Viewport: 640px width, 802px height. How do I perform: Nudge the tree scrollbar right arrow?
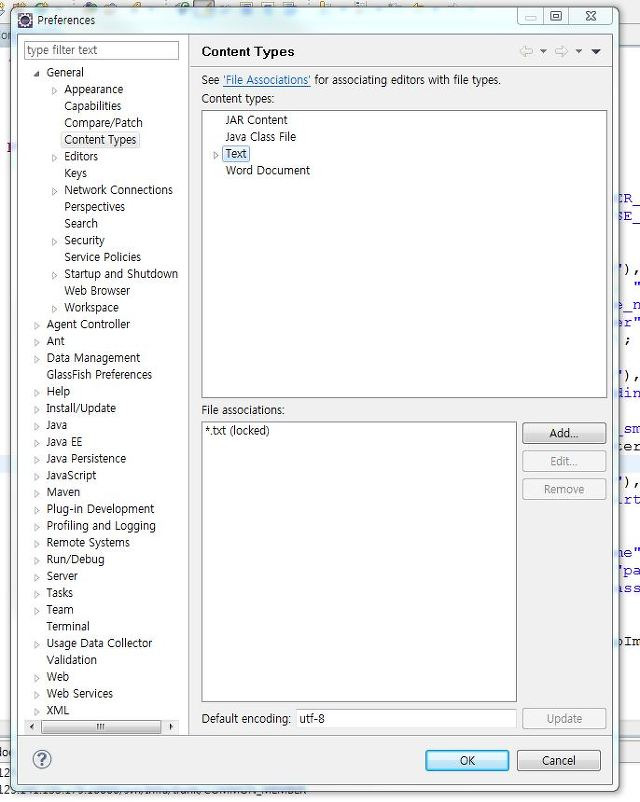click(171, 726)
